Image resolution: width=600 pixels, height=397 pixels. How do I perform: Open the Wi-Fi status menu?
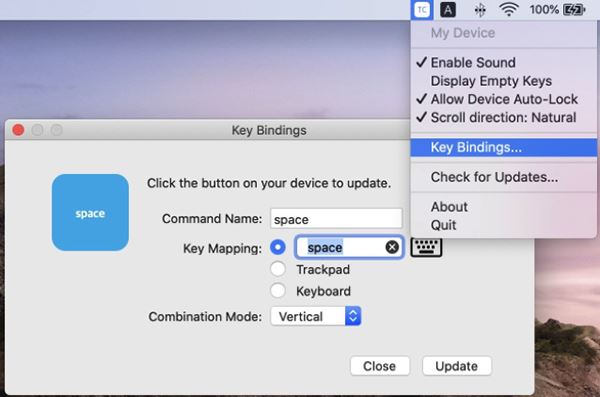[x=509, y=9]
